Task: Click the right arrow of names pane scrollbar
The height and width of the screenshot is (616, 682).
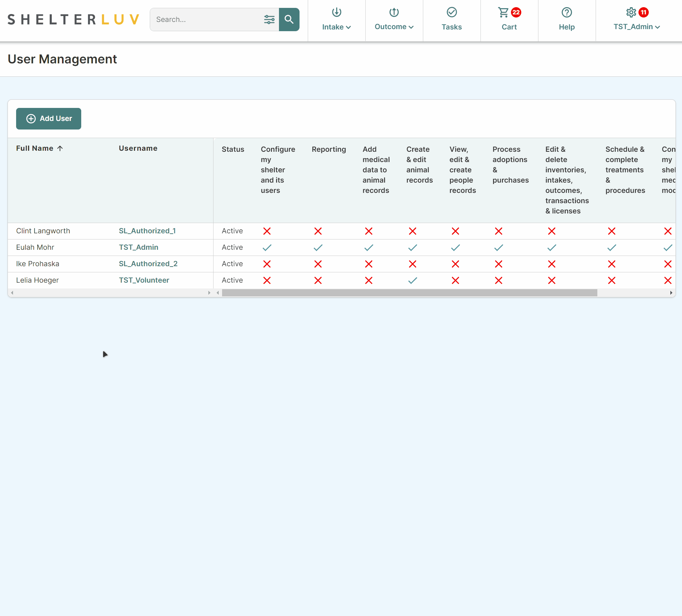Action: click(x=209, y=293)
